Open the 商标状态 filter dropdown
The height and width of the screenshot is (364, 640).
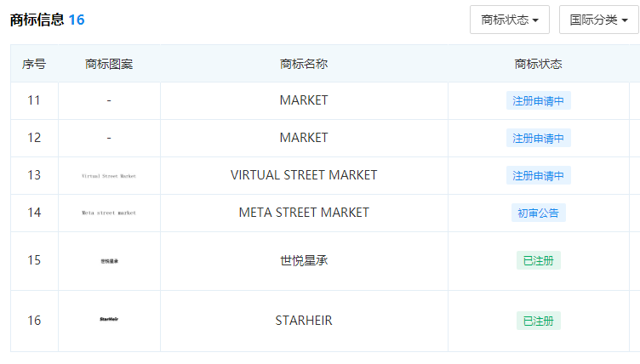pyautogui.click(x=509, y=20)
